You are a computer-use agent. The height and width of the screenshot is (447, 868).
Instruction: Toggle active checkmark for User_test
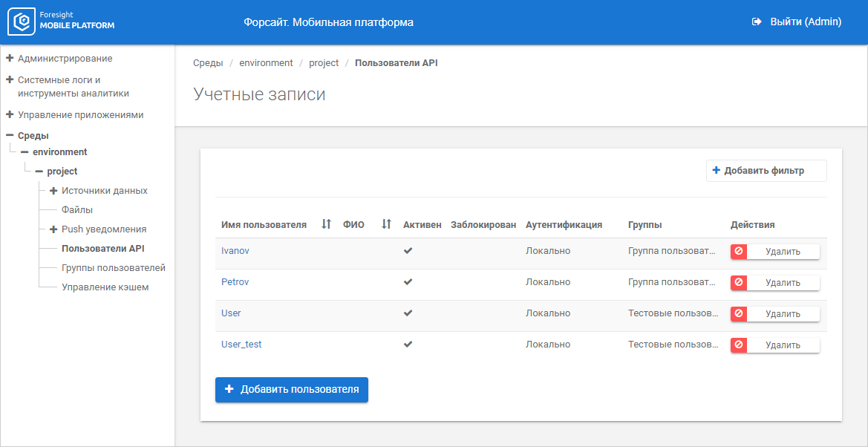tap(408, 345)
